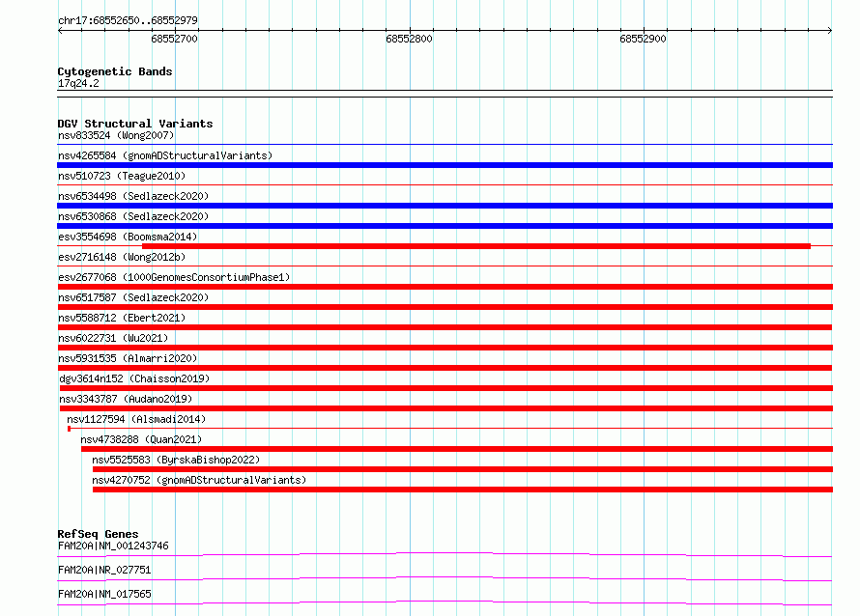Open variant nsv3343787 (Audano2019)
The height and width of the screenshot is (616, 860).
click(126, 399)
